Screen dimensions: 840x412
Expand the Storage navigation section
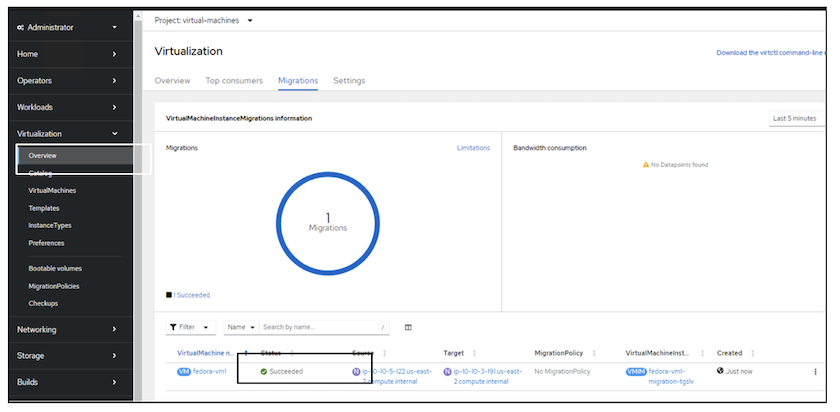[x=67, y=356]
